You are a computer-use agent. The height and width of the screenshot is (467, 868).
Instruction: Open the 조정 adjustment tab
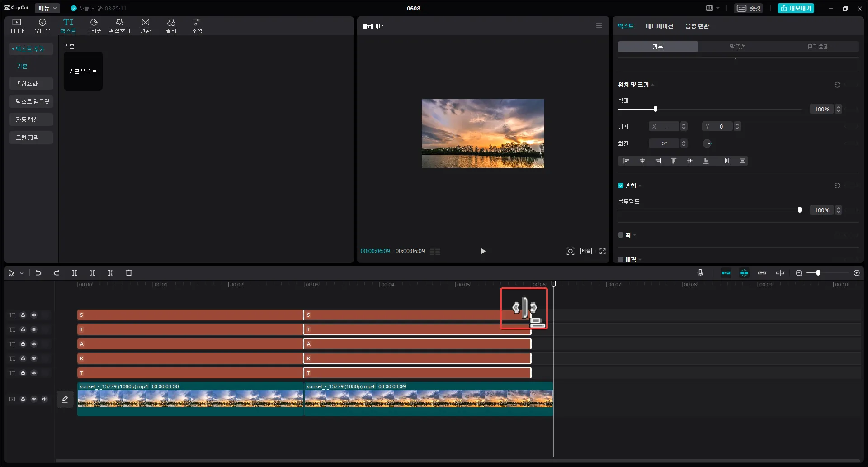point(197,26)
